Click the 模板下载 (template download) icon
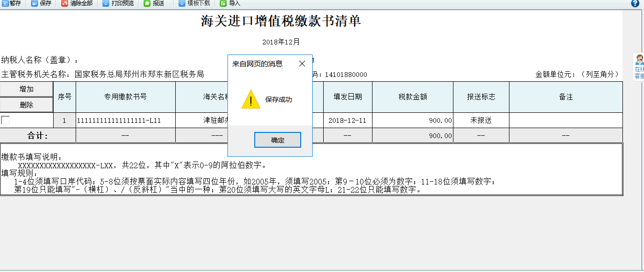Screen dimensions: 644x272 pyautogui.click(x=182, y=3)
